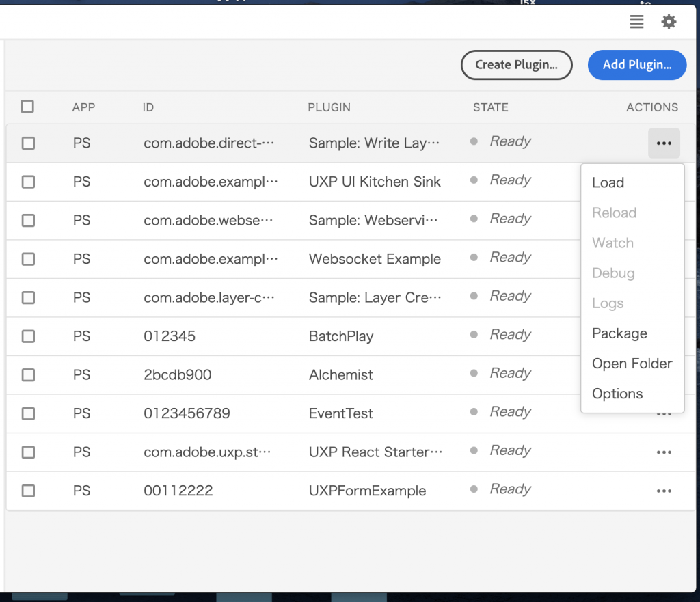This screenshot has height=602, width=700.
Task: Click the PLUGIN column header
Action: point(329,107)
